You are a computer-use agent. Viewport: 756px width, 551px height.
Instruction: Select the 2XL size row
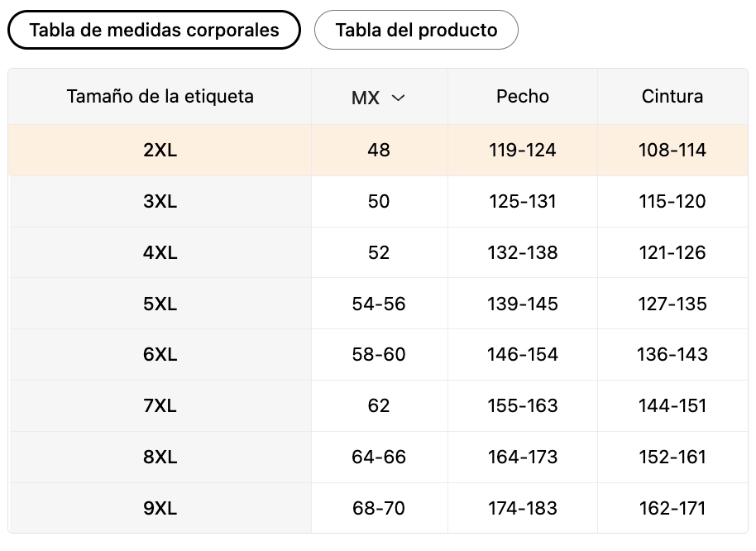160,151
